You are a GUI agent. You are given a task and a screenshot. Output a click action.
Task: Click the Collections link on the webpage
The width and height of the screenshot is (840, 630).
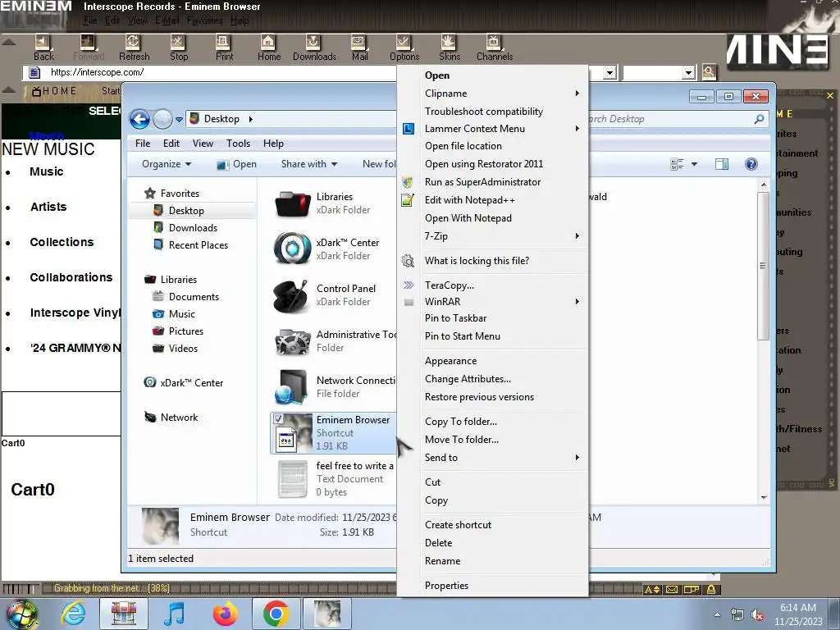tap(62, 242)
